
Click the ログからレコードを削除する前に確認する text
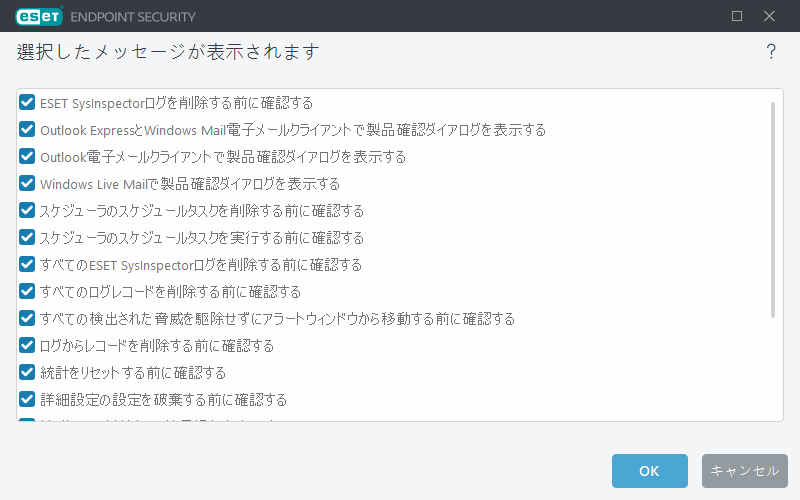[157, 346]
